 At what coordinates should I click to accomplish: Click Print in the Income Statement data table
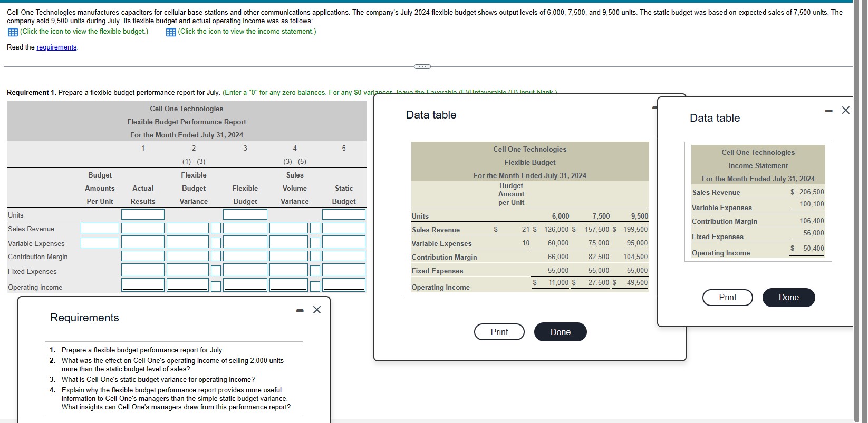pyautogui.click(x=727, y=297)
